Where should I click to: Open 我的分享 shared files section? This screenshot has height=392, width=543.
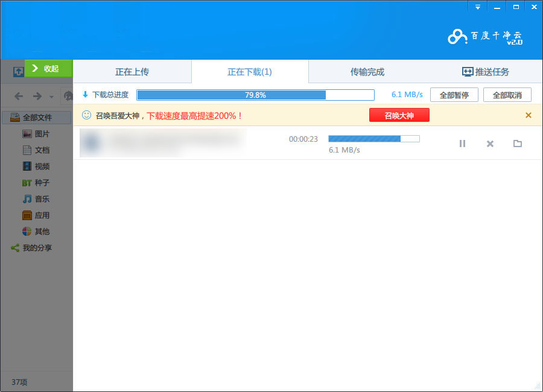33,248
